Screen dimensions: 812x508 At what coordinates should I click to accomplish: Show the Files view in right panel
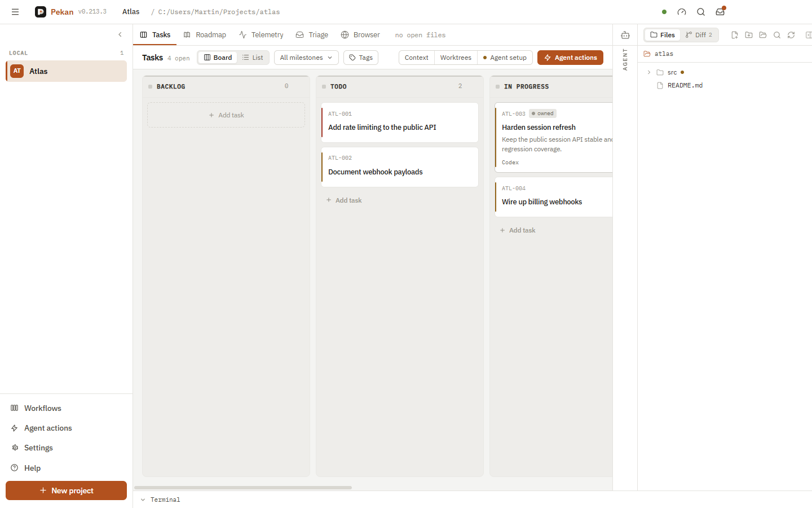point(663,35)
